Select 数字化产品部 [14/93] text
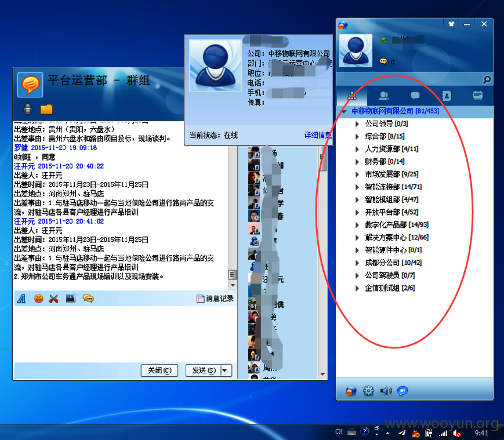The height and width of the screenshot is (440, 504). click(397, 225)
